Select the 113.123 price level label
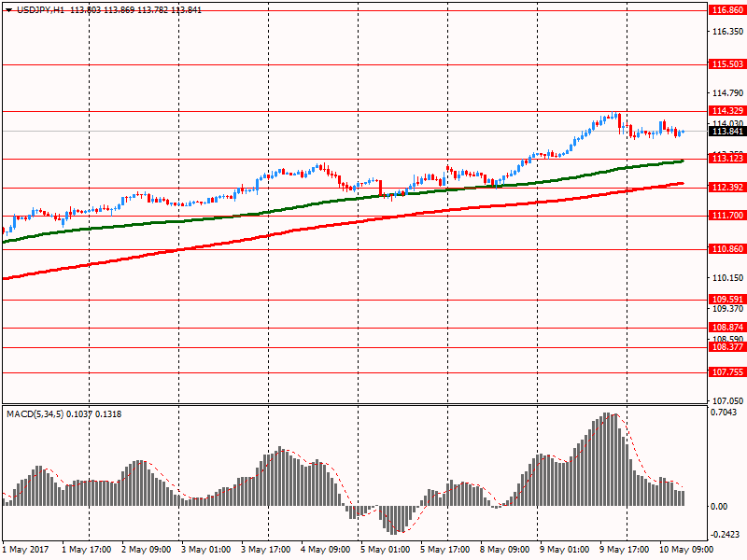 727,159
